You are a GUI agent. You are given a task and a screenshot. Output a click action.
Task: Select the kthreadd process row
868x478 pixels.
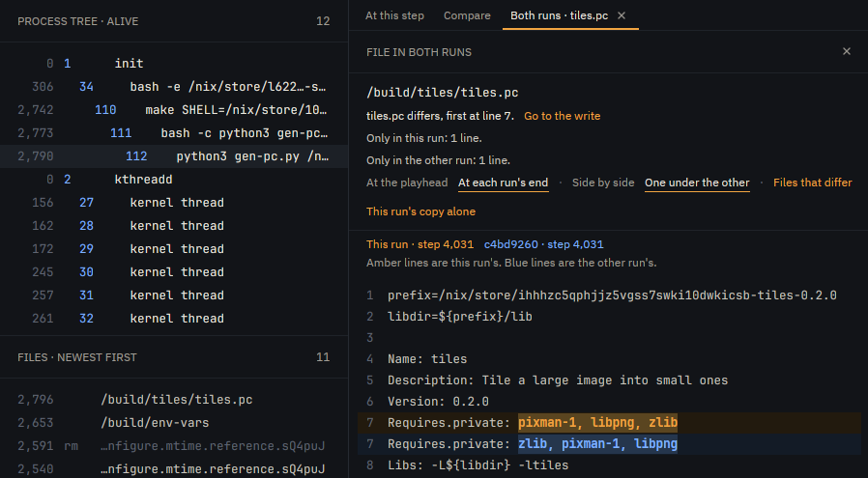click(174, 180)
